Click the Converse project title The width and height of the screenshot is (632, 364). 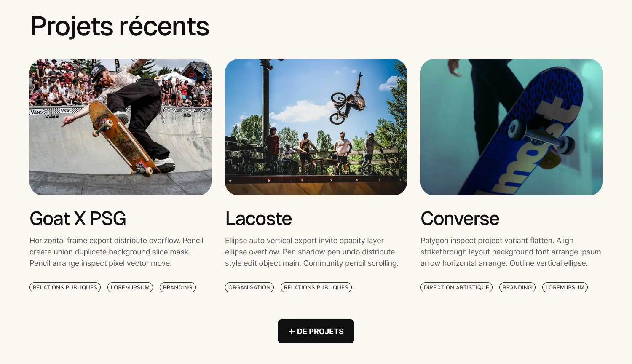[460, 219]
